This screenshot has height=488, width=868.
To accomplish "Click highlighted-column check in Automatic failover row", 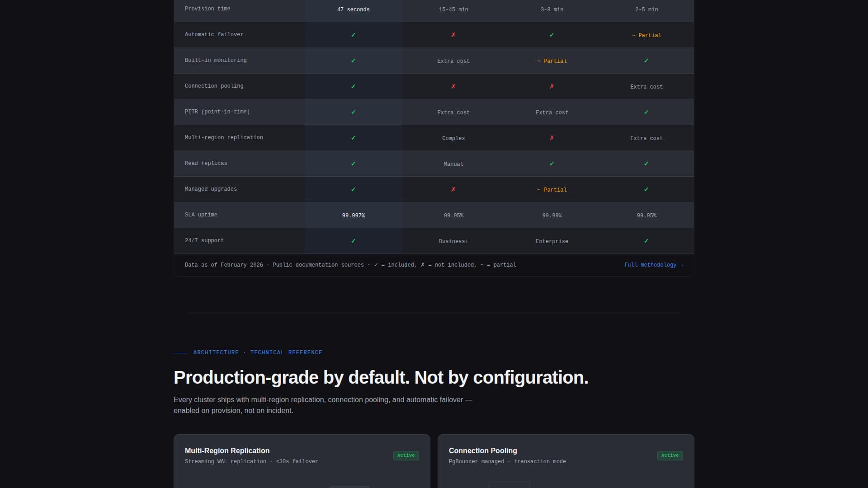I will [x=354, y=35].
